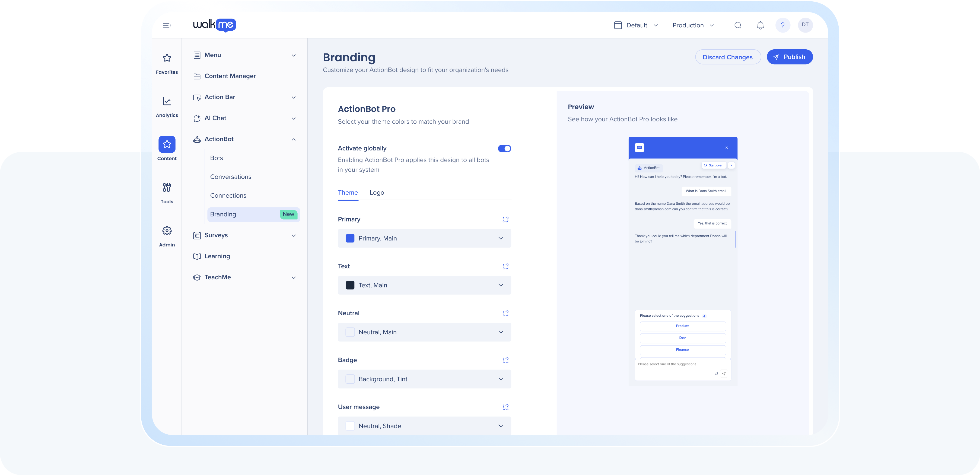Viewport: 980px width, 475px height.
Task: Open the DT user avatar menu
Action: [x=805, y=25]
